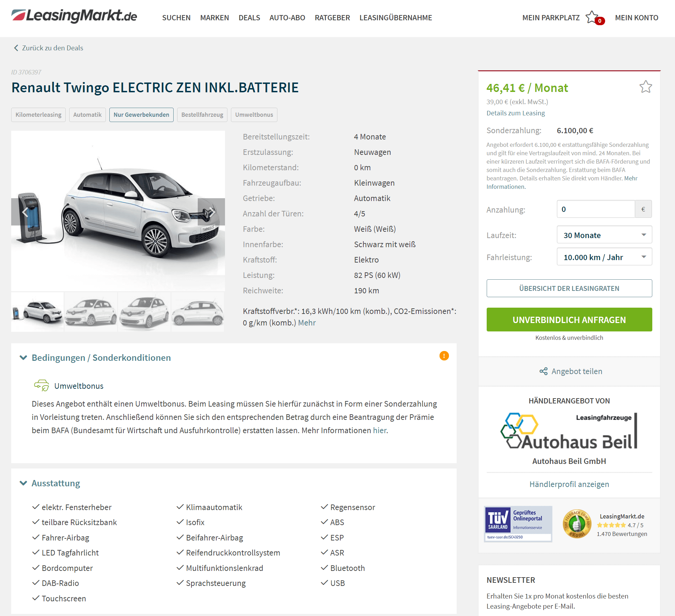Click the Klimaautomatik equipment item
675x616 pixels.
214,507
